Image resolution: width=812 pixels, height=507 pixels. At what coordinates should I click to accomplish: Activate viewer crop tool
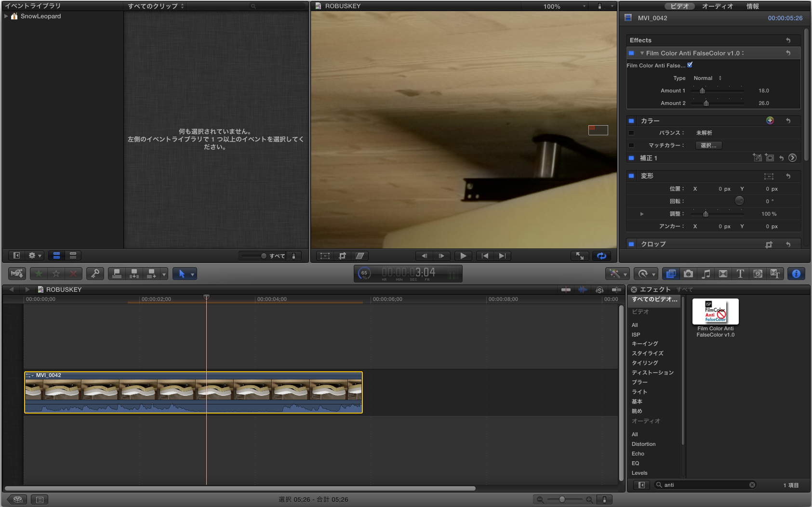point(343,256)
